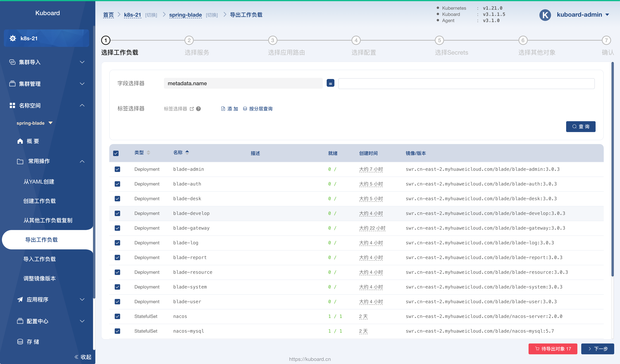Click the namespace grid icon
Viewport: 620px width, 364px height.
tap(12, 105)
